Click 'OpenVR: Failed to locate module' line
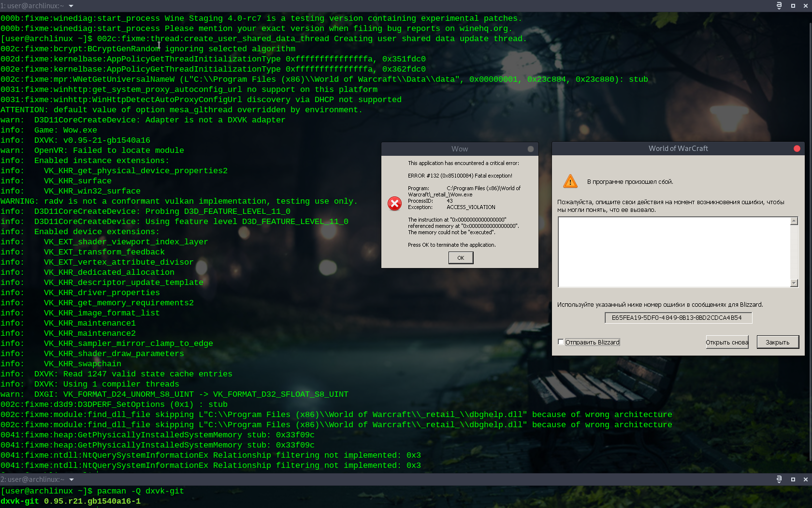Image resolution: width=812 pixels, height=508 pixels. (92, 150)
